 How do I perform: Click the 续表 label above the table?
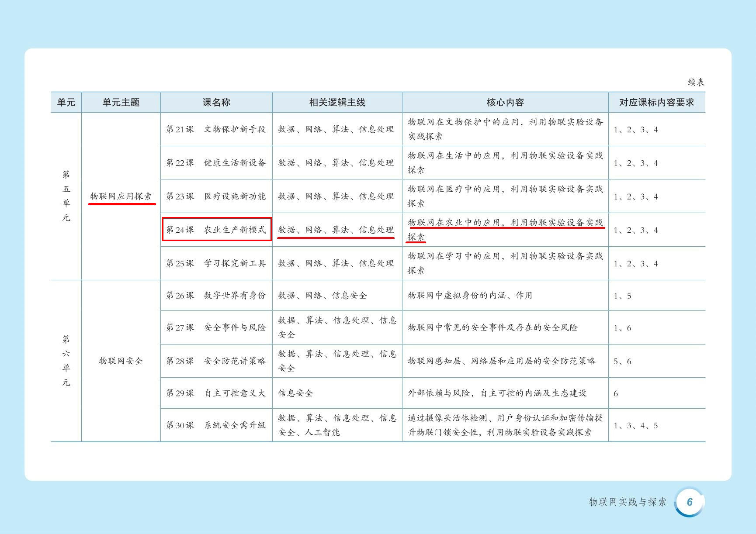tap(696, 82)
